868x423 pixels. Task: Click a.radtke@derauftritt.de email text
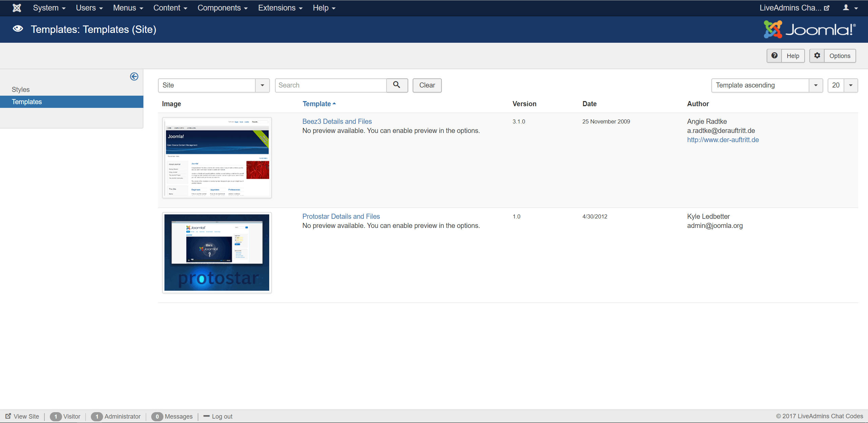pyautogui.click(x=721, y=131)
